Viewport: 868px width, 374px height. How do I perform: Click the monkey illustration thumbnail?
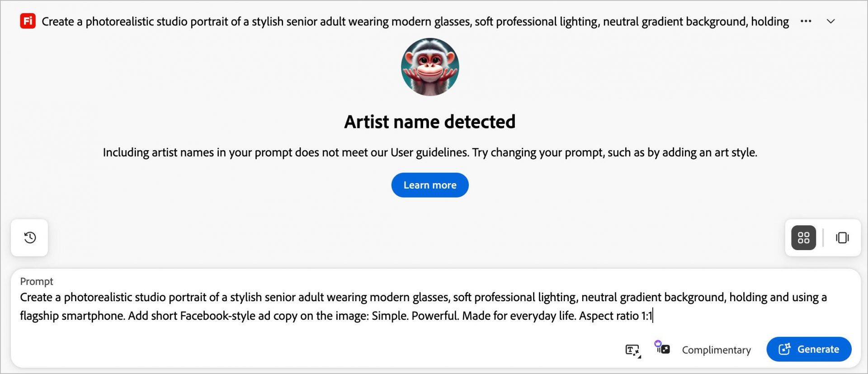429,67
